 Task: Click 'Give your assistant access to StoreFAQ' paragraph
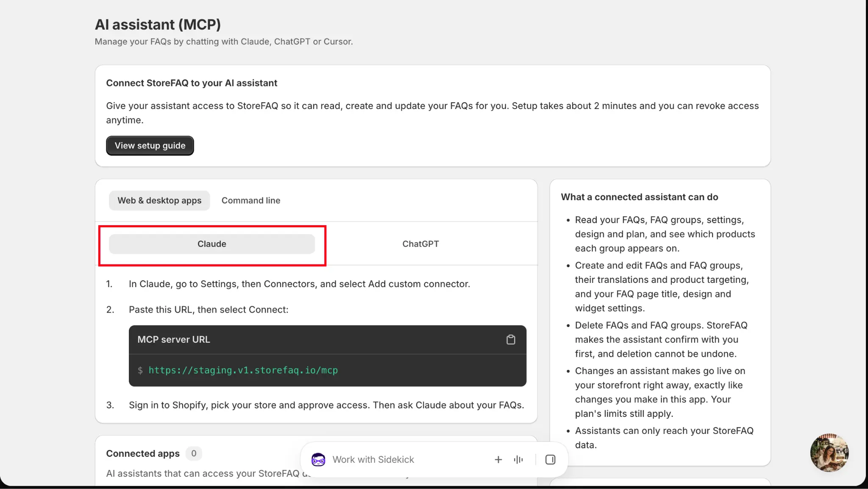[x=432, y=113]
